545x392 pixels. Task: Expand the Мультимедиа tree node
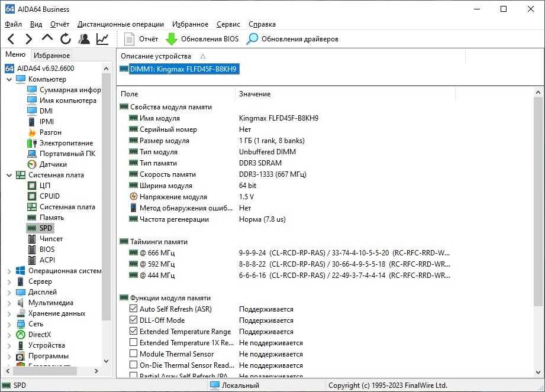tap(9, 303)
